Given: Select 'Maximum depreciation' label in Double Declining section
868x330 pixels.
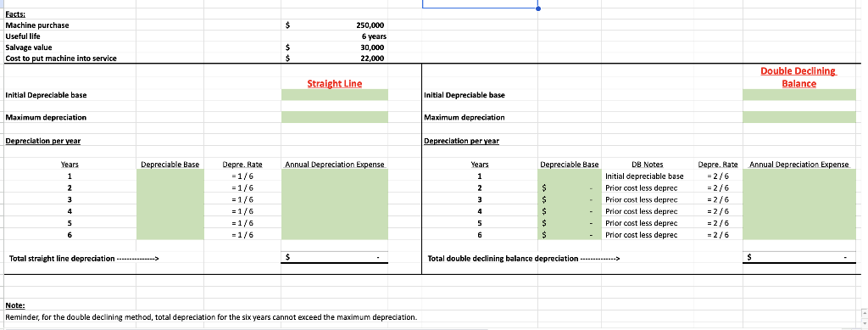Looking at the screenshot, I should 464,117.
